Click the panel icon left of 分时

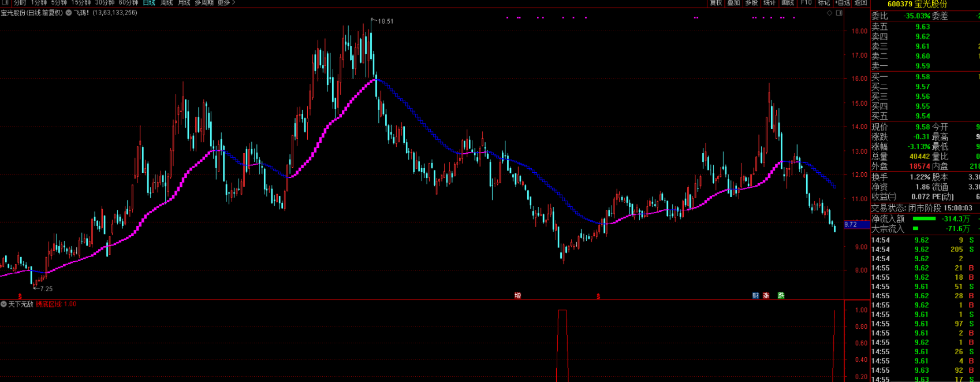click(6, 2)
